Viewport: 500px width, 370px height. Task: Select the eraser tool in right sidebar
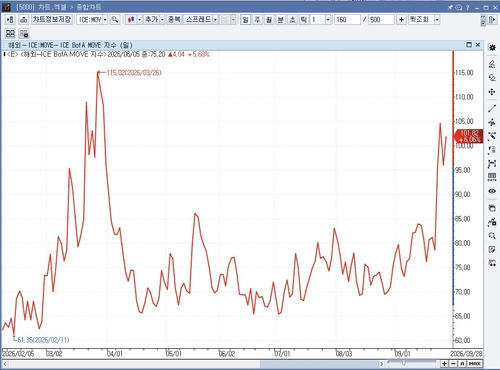tap(492, 64)
